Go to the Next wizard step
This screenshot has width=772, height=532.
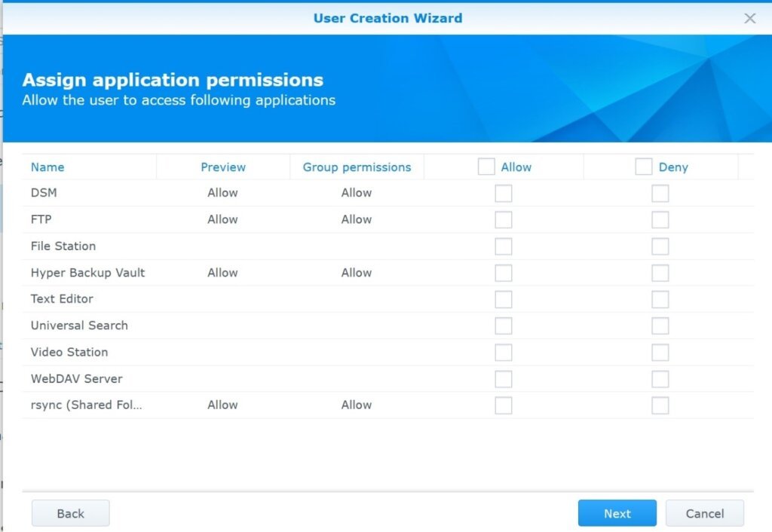[617, 513]
